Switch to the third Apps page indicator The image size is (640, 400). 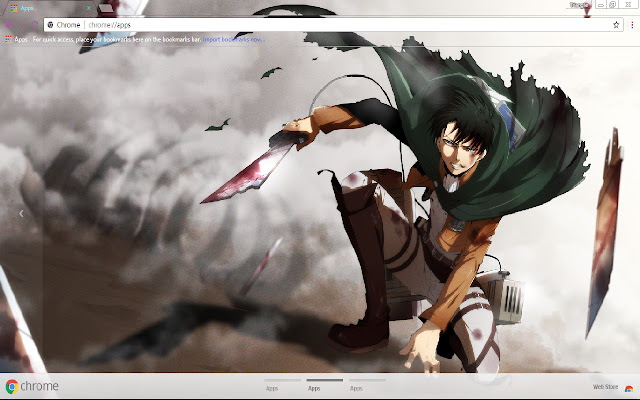(367, 385)
